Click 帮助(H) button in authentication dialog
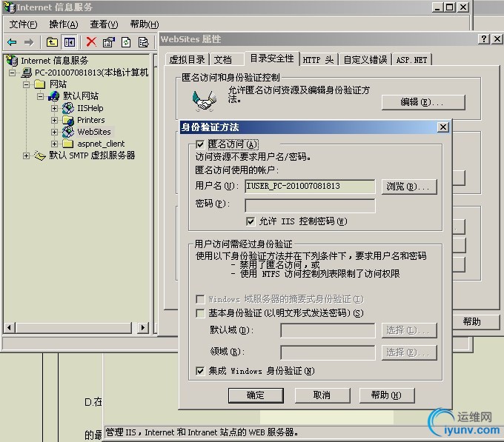Screen dimensions: 504x442 [387, 395]
